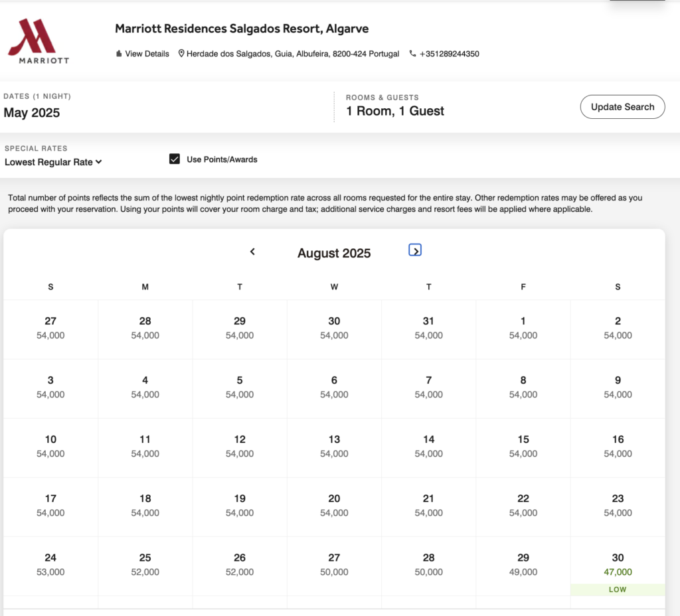Go to previous month with left chevron
Screen dimensions: 680x616
252,252
